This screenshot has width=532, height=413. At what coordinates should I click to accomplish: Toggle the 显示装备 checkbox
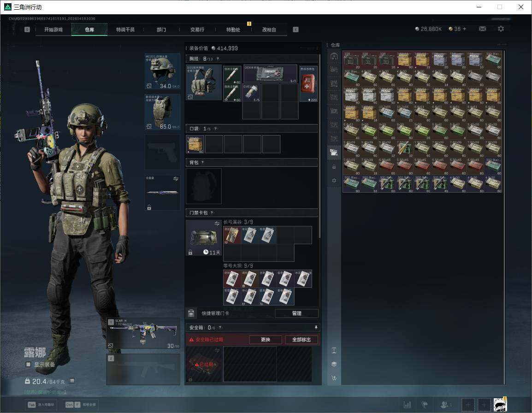tap(28, 365)
